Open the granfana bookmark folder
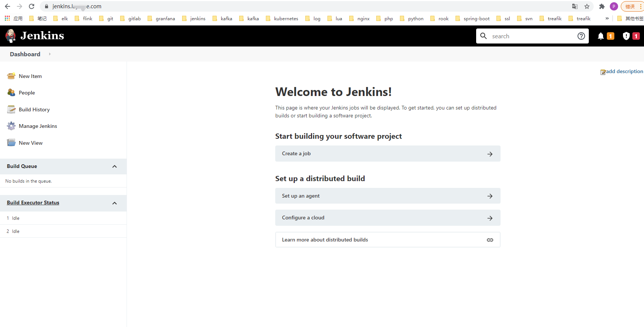Screen dimensions: 644x327 (161, 18)
